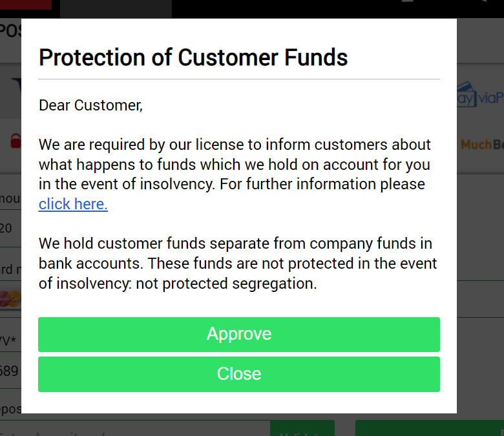Select the Visa payment logo on the left
The height and width of the screenshot is (436, 504).
pyautogui.click(x=16, y=85)
